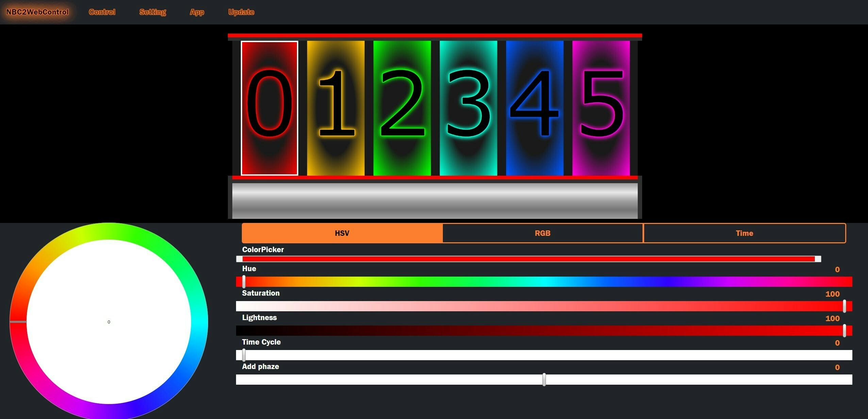Open the App page
The width and height of the screenshot is (868, 419).
click(197, 12)
